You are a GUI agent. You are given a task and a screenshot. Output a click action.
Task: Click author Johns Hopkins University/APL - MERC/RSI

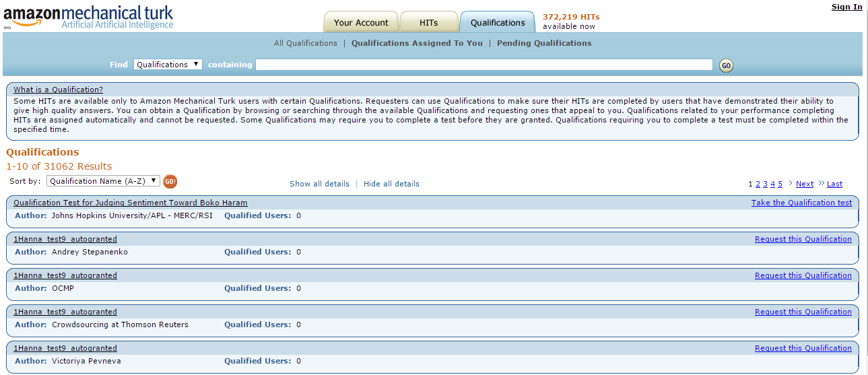pos(132,215)
